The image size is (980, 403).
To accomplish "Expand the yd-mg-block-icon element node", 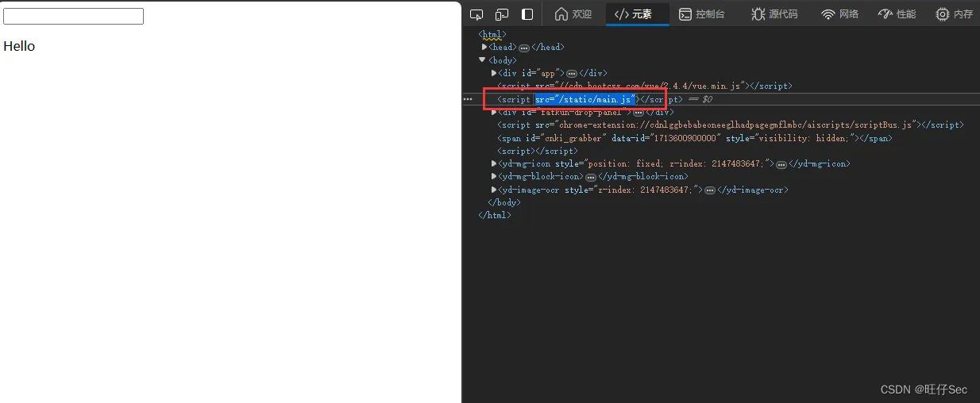I will pos(494,176).
